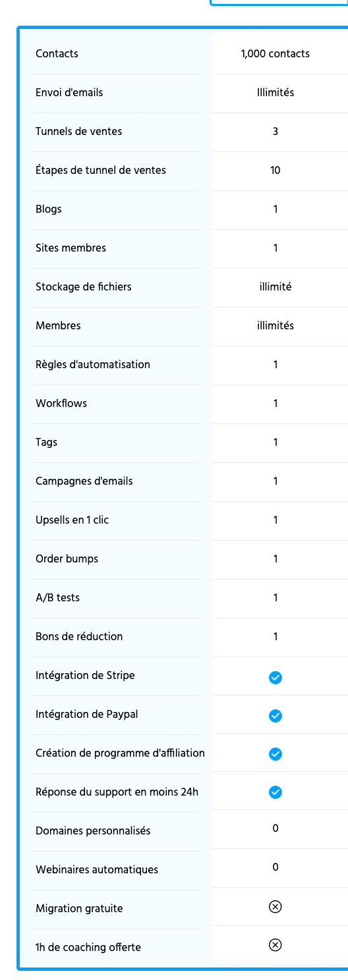Click the Illimités value for email sending
Image resolution: width=348 pixels, height=980 pixels.
[275, 92]
